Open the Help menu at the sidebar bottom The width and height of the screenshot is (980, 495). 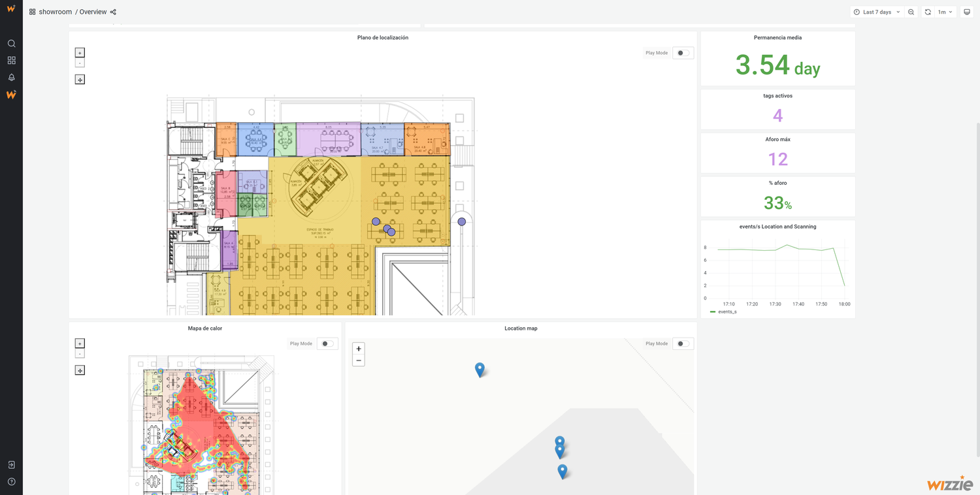(x=10, y=481)
